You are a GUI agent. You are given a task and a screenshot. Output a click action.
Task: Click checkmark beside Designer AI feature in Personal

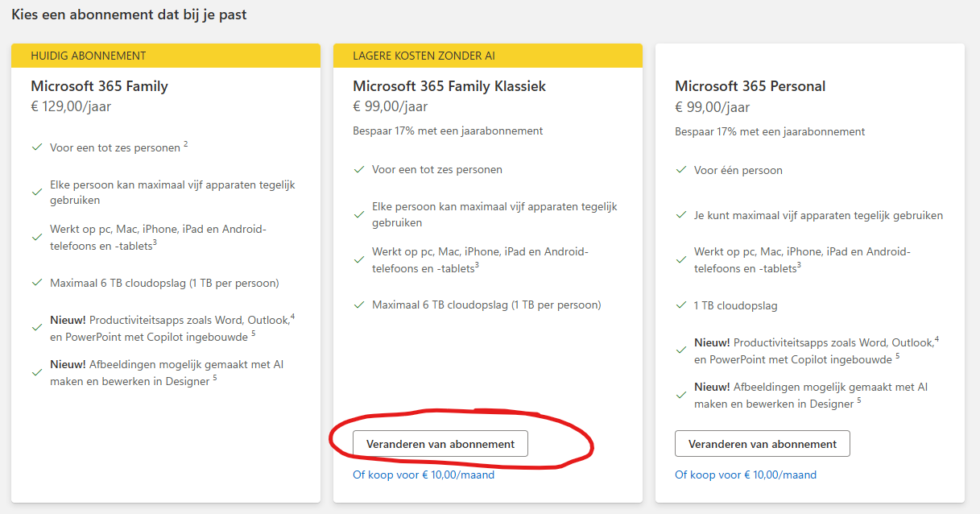coord(680,395)
